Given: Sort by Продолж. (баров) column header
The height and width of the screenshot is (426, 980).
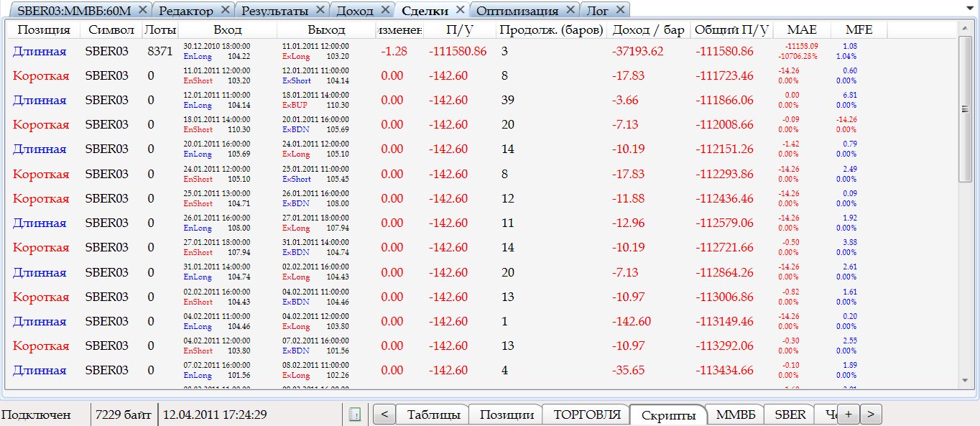Looking at the screenshot, I should [x=551, y=29].
